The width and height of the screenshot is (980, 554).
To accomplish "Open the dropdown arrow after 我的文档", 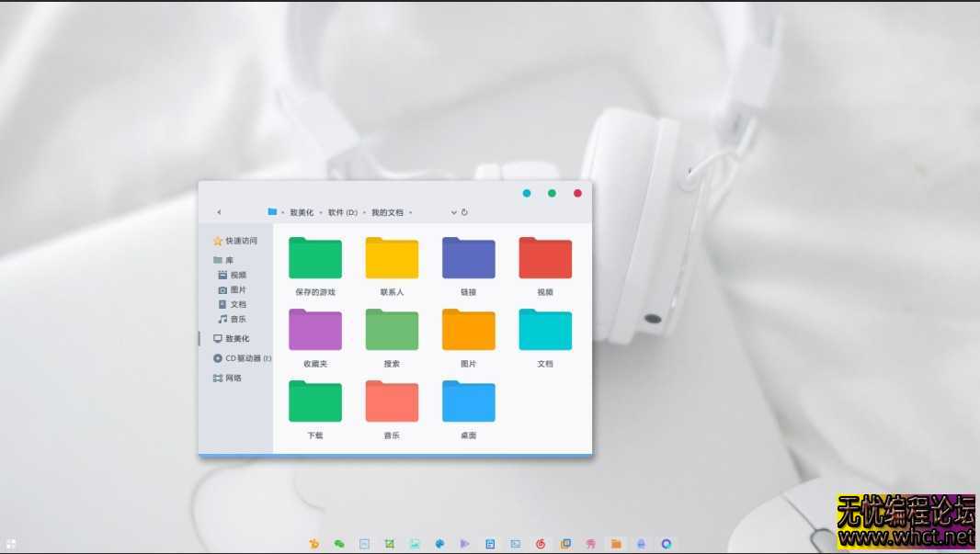I will tap(411, 212).
